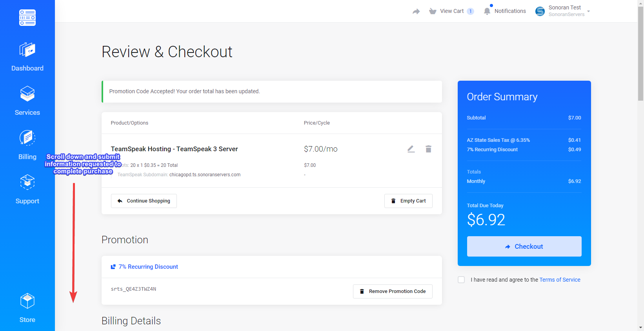Go to Store menu label
The image size is (644, 331).
click(x=27, y=320)
